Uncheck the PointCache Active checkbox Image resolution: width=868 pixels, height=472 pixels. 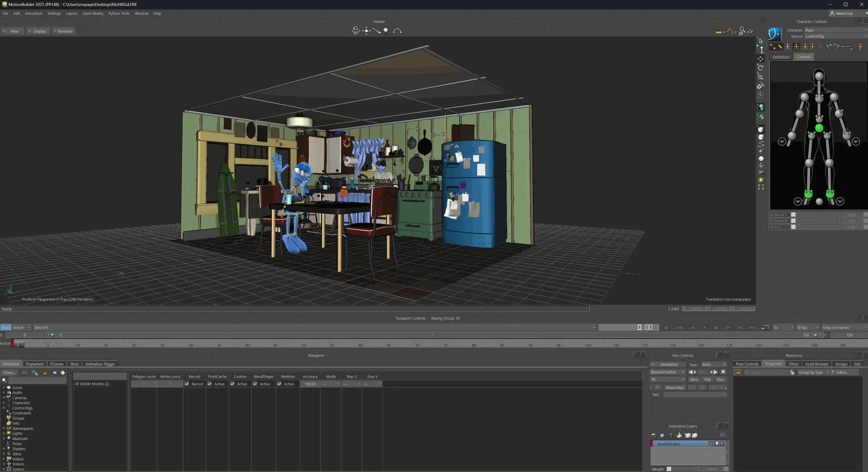pos(209,384)
